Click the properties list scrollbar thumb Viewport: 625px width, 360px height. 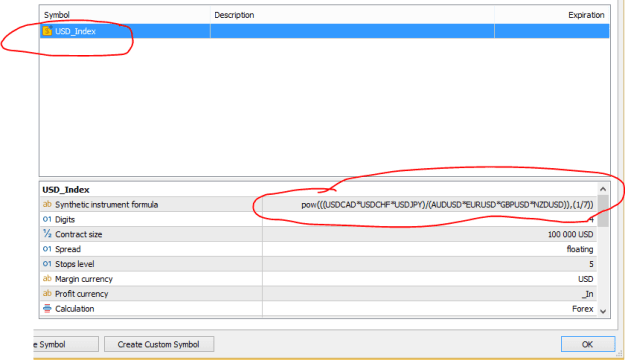pos(603,210)
